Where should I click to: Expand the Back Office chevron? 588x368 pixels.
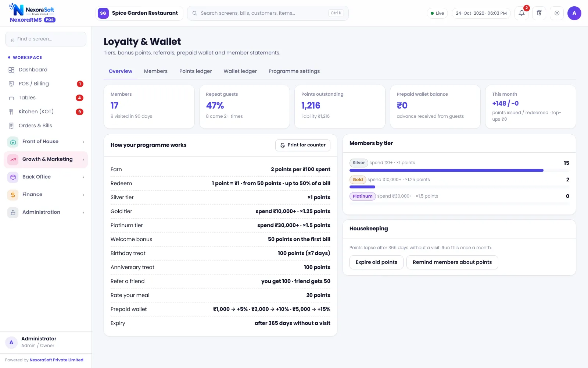coord(83,177)
